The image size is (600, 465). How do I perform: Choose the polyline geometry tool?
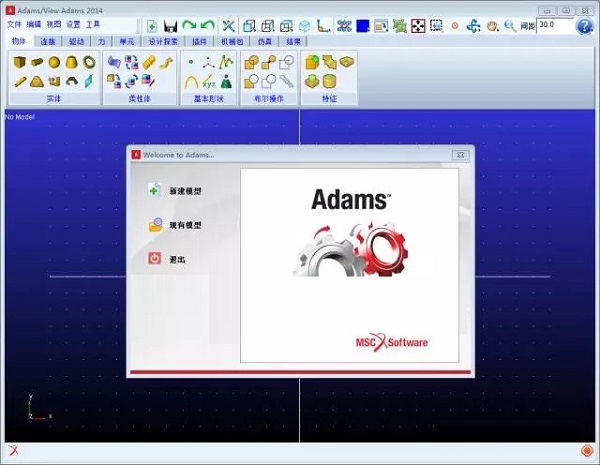pos(226,62)
